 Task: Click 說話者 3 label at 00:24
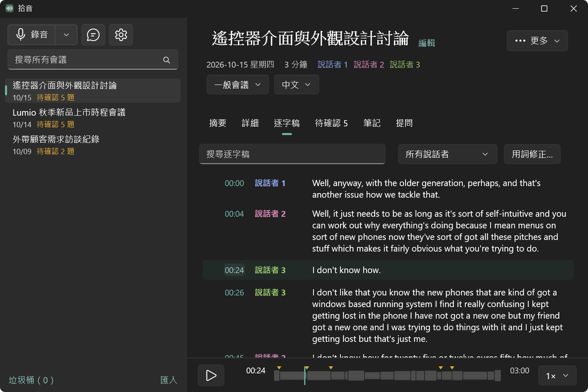click(270, 270)
